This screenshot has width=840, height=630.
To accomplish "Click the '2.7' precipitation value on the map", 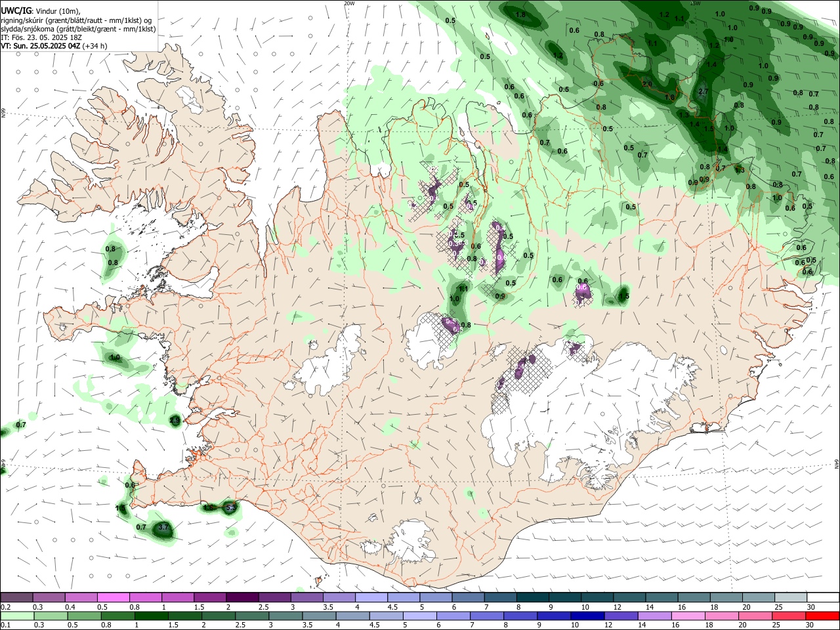I will click(x=703, y=91).
